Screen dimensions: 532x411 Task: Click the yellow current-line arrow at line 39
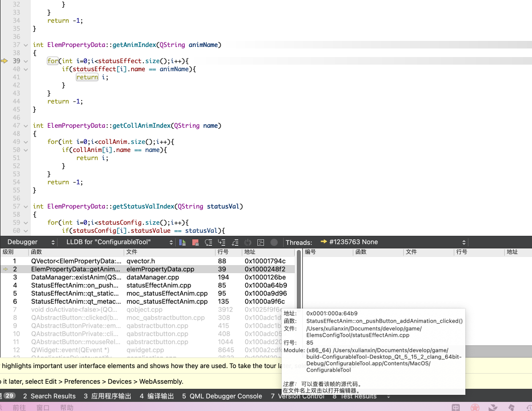click(x=5, y=61)
